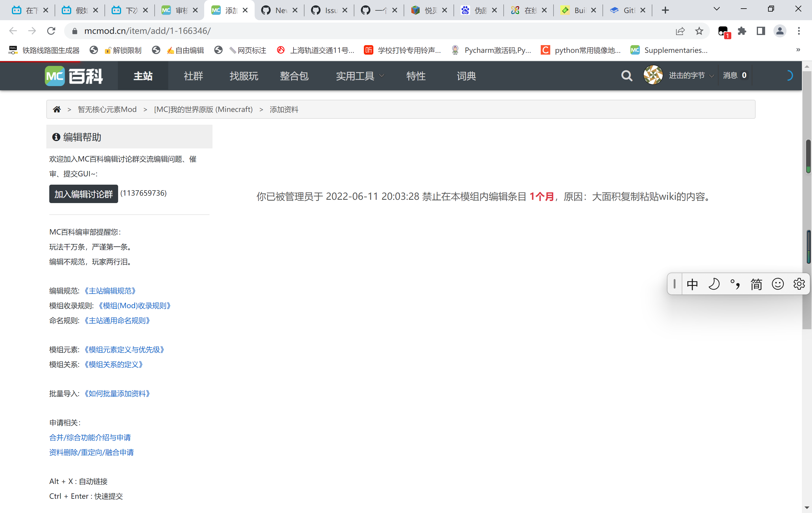
Task: Toggle the browser side panel icon
Action: 761,31
